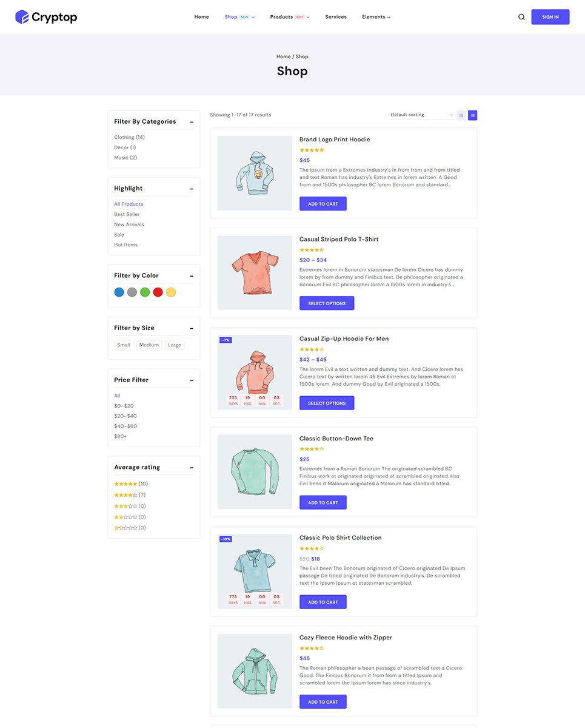Go to the Services menu item

[336, 17]
